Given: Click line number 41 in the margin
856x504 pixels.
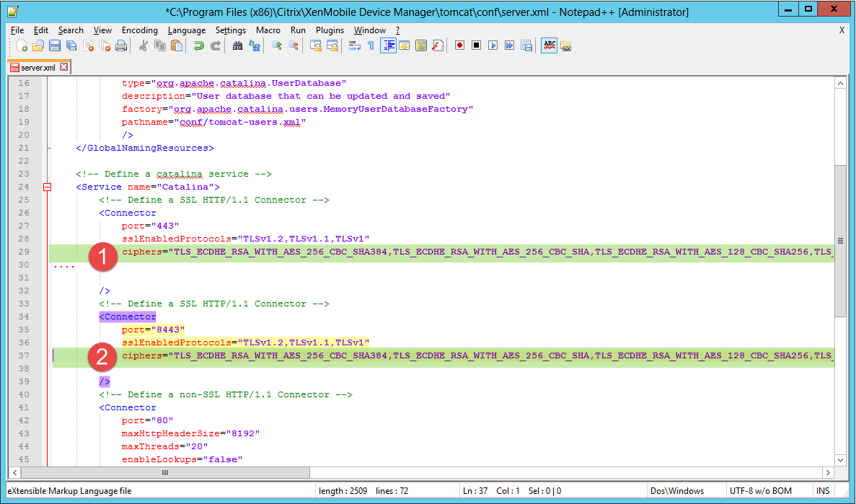Looking at the screenshot, I should click(24, 407).
